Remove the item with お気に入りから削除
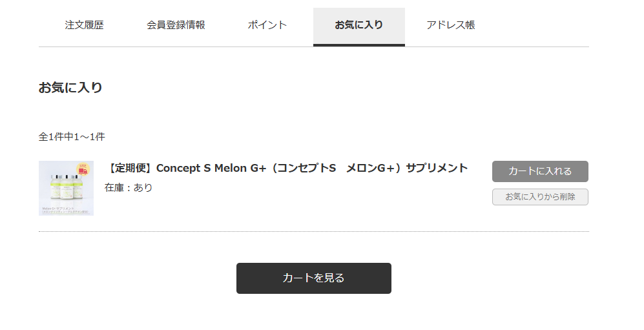The width and height of the screenshot is (644, 330). (x=540, y=197)
